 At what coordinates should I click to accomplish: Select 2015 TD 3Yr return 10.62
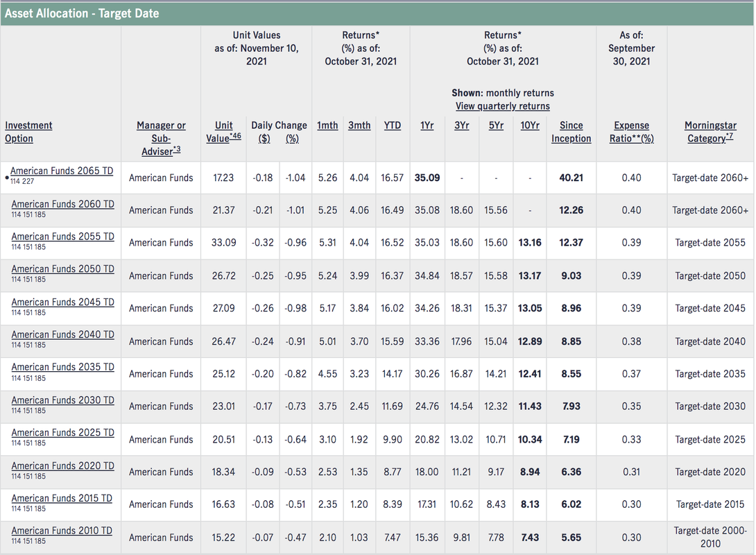click(x=461, y=504)
